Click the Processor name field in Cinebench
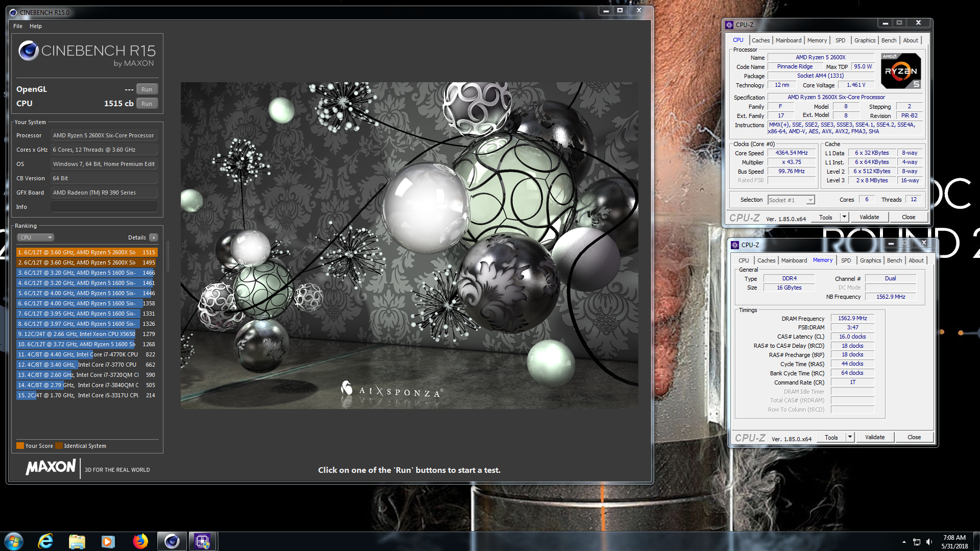The image size is (980, 551). [104, 135]
